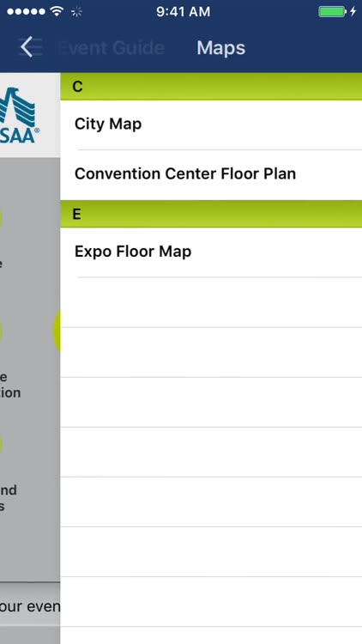Tap the Wi-Fi icon in status bar
Image resolution: width=362 pixels, height=644 pixels.
tap(57, 11)
